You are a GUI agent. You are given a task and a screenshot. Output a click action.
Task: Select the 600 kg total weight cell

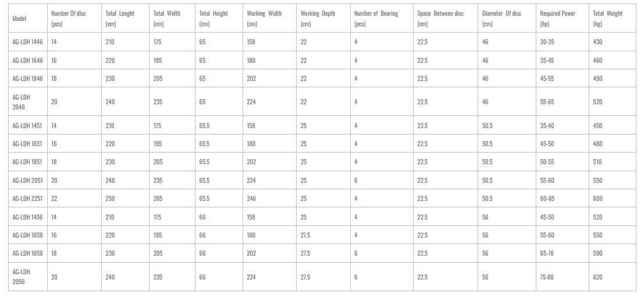(597, 199)
